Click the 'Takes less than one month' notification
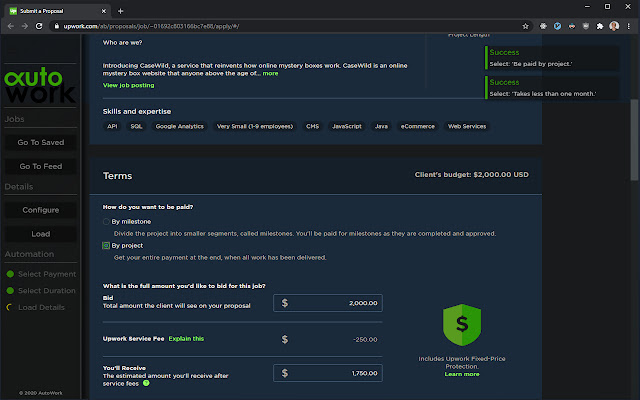The height and width of the screenshot is (400, 640). [x=552, y=87]
